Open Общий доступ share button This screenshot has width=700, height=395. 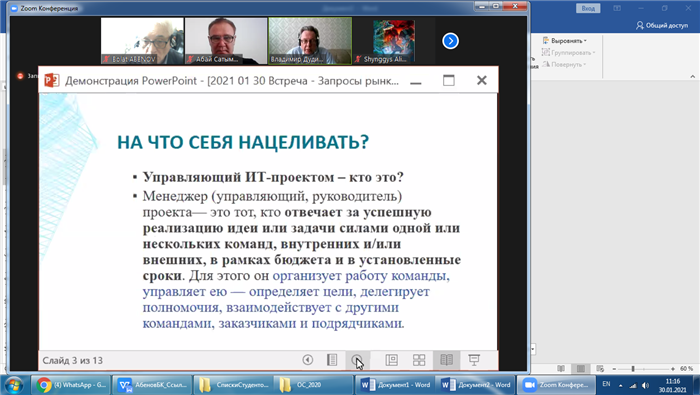[662, 25]
